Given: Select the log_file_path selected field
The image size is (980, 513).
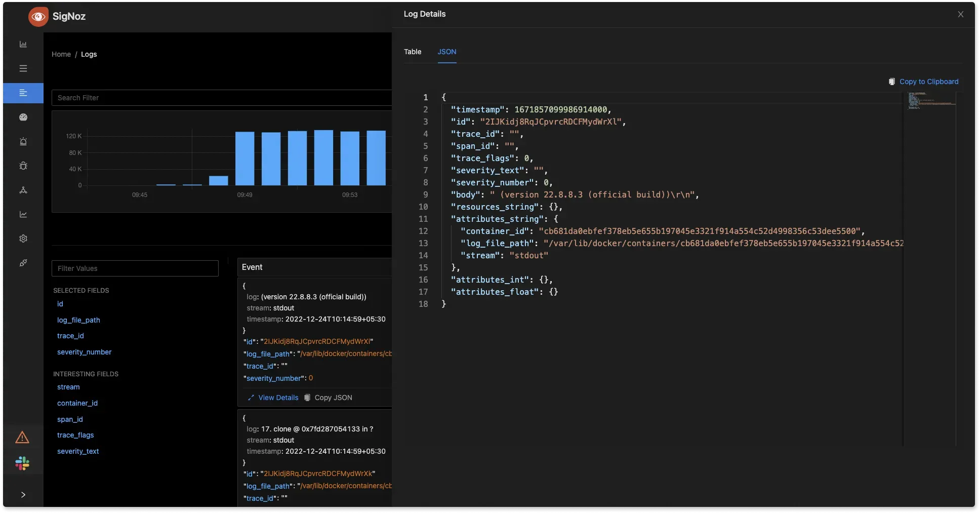Looking at the screenshot, I should point(78,320).
